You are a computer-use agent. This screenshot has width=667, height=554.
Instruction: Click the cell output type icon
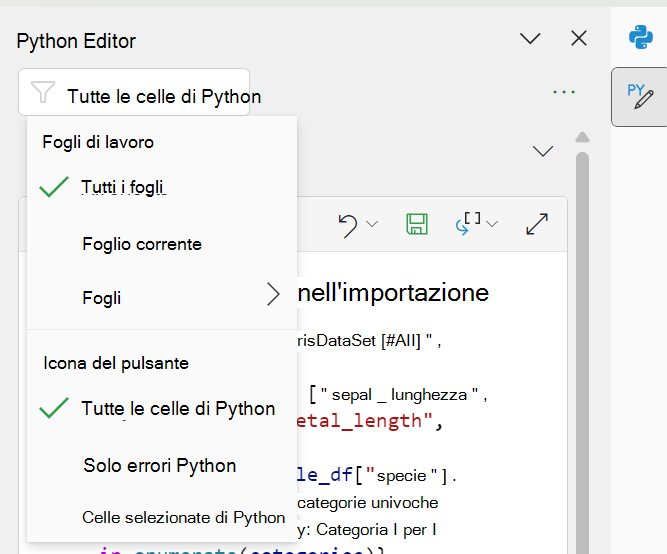468,224
